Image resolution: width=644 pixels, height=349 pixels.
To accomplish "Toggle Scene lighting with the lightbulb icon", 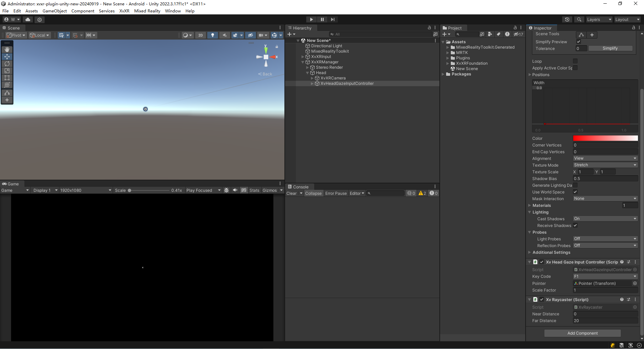I will pyautogui.click(x=212, y=35).
